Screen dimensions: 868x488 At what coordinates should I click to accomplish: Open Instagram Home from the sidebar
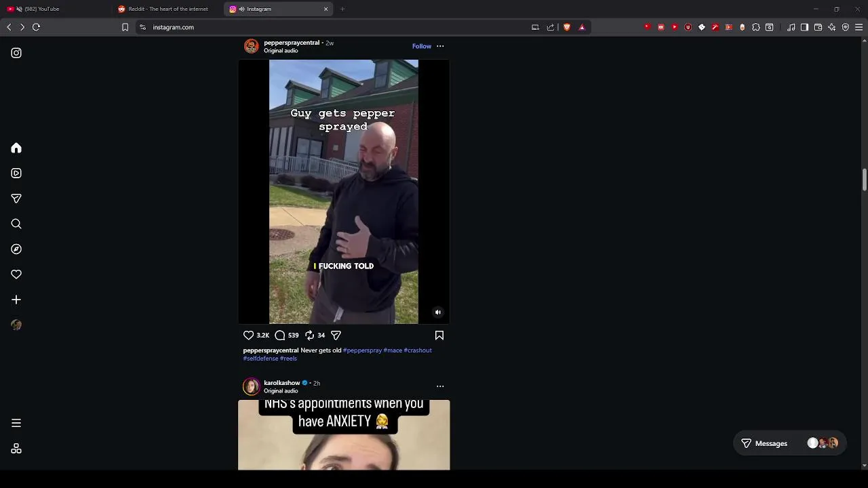pyautogui.click(x=16, y=148)
